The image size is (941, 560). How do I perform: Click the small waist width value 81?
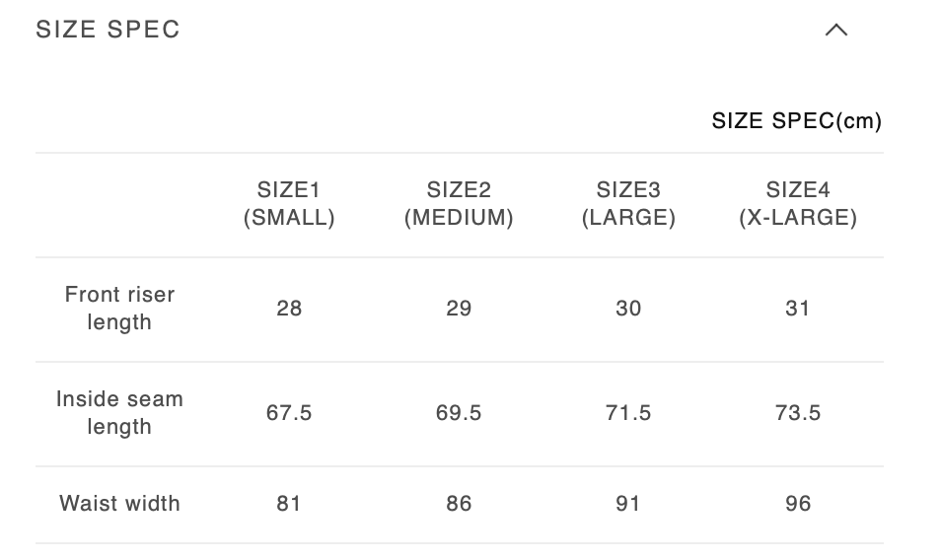[289, 504]
